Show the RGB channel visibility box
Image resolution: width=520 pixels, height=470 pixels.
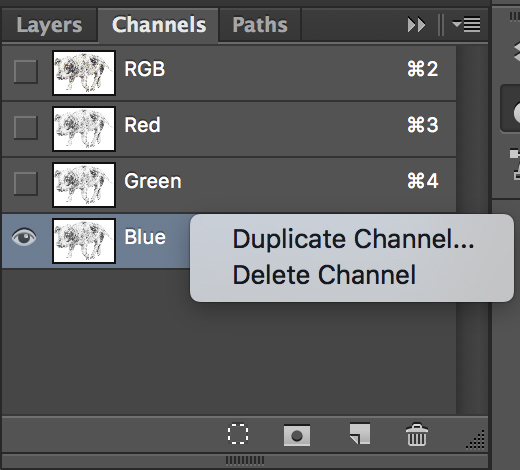tap(25, 71)
